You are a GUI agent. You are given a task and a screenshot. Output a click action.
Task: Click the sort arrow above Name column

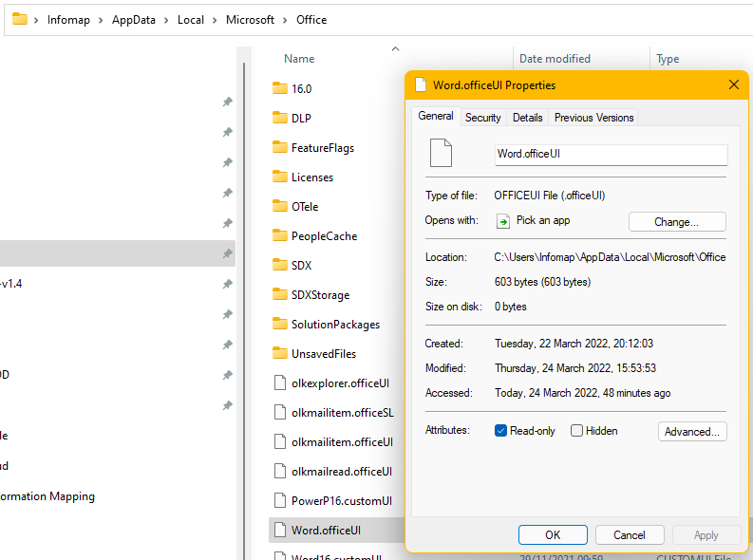point(395,49)
